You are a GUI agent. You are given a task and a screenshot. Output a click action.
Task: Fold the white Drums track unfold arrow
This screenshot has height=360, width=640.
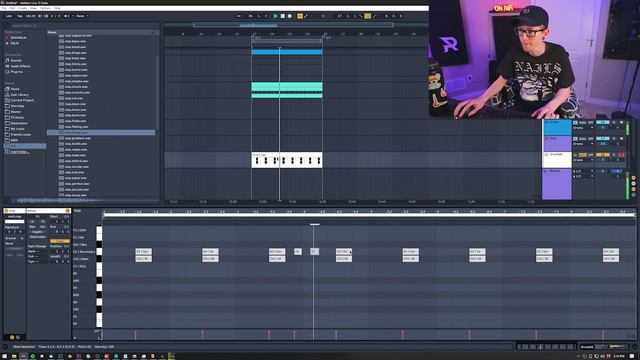tap(547, 155)
